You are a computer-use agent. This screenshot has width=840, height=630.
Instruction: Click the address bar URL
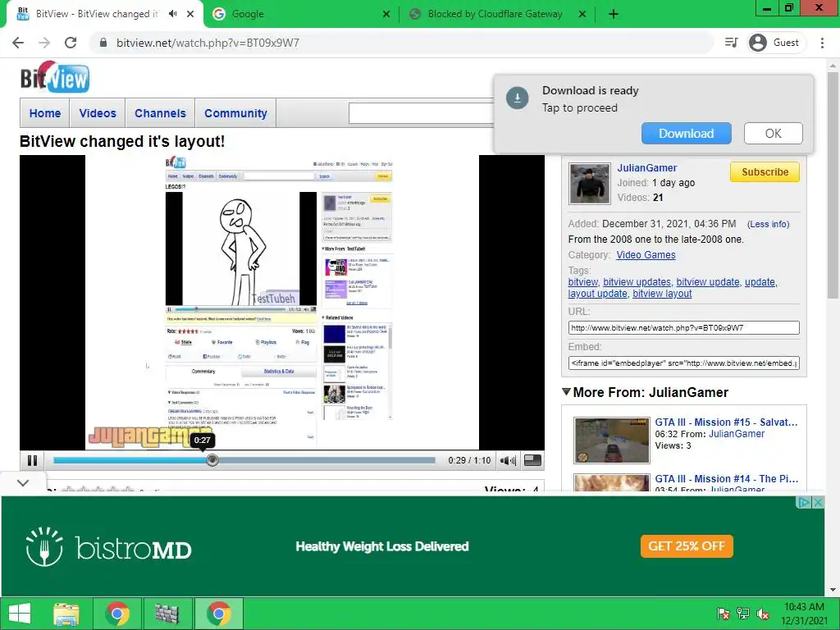click(x=208, y=43)
